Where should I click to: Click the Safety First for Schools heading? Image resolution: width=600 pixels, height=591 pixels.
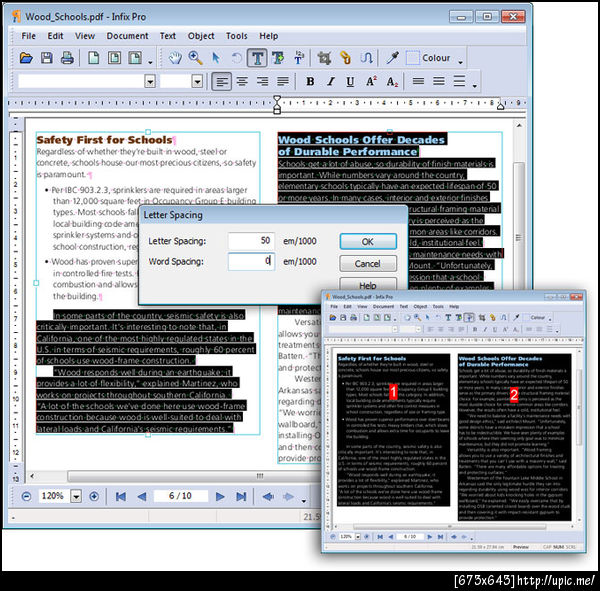click(104, 140)
